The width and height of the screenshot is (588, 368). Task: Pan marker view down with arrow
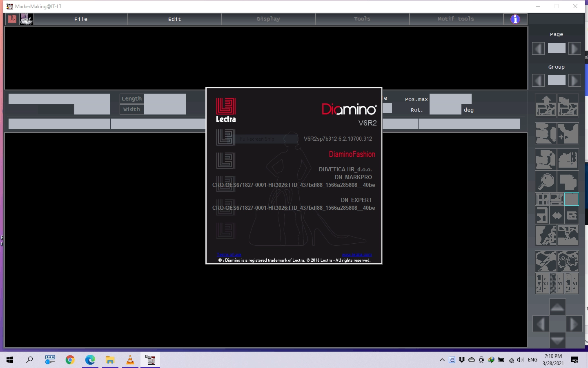point(557,340)
